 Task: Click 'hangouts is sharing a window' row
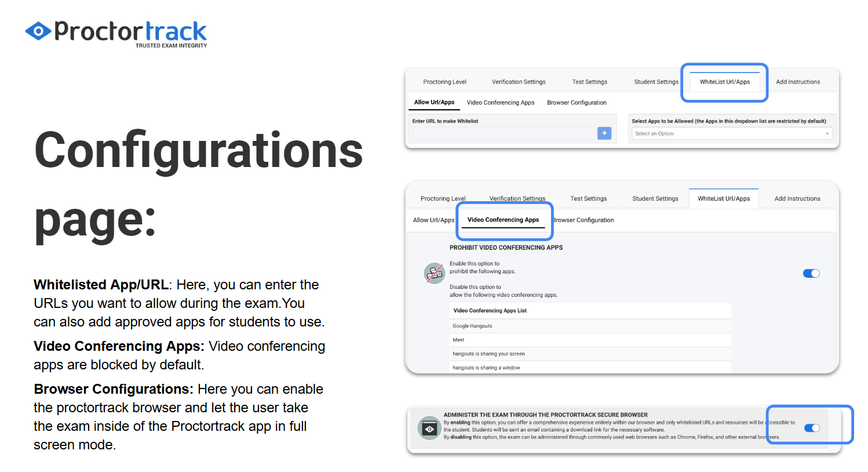[590, 368]
